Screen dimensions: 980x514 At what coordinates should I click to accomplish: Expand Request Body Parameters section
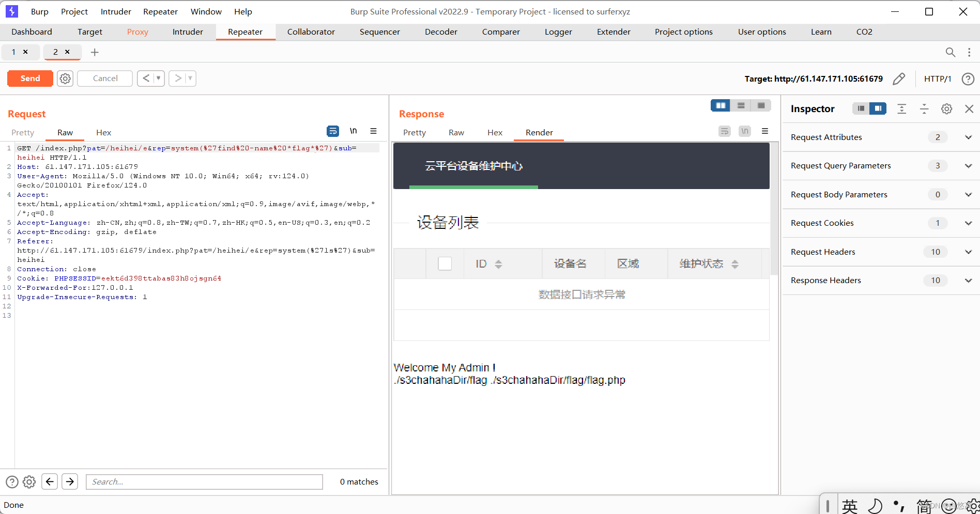[968, 195]
